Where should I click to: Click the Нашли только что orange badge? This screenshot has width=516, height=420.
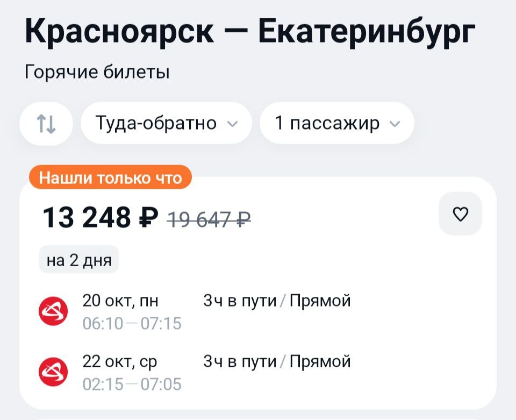(x=111, y=177)
